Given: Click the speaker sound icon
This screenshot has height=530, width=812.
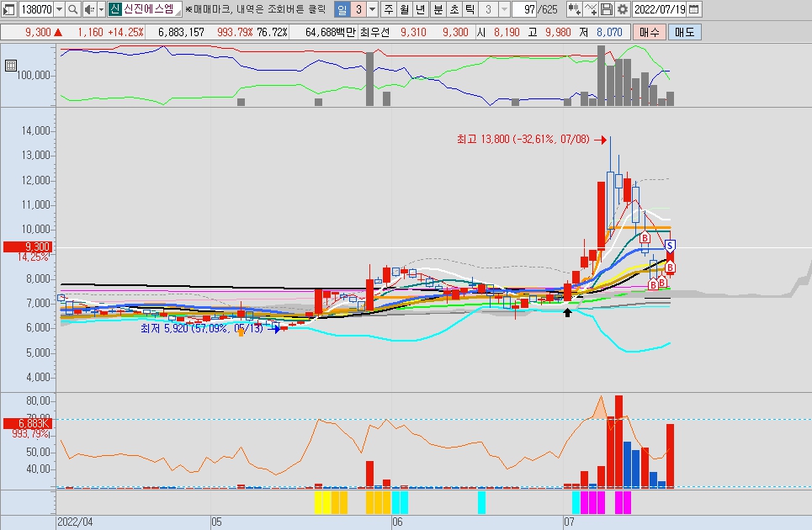Looking at the screenshot, I should pyautogui.click(x=89, y=9).
